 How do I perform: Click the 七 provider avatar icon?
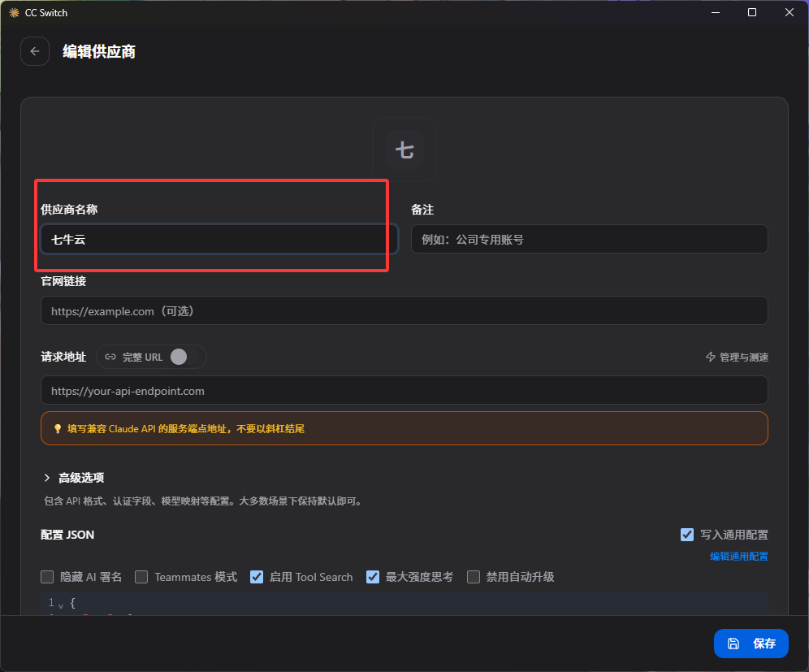click(x=404, y=150)
